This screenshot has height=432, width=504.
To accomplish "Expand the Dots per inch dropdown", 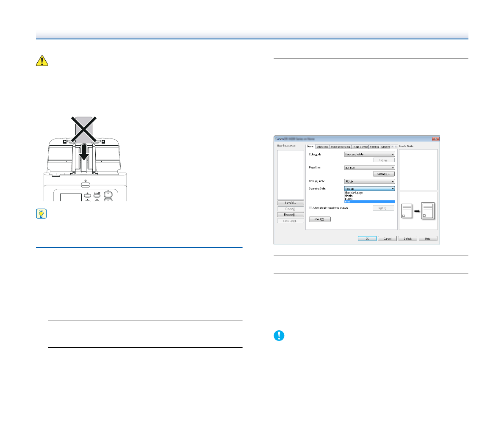I will (369, 181).
